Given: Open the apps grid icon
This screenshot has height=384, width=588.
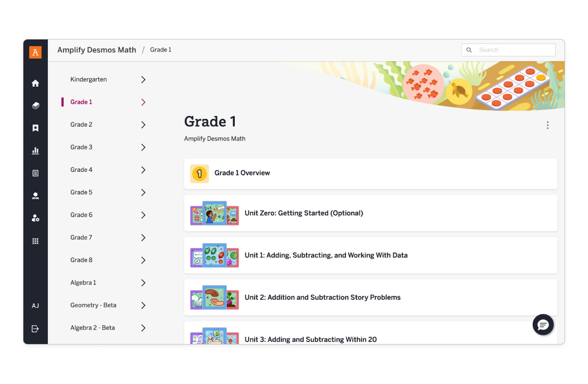Looking at the screenshot, I should pos(35,241).
